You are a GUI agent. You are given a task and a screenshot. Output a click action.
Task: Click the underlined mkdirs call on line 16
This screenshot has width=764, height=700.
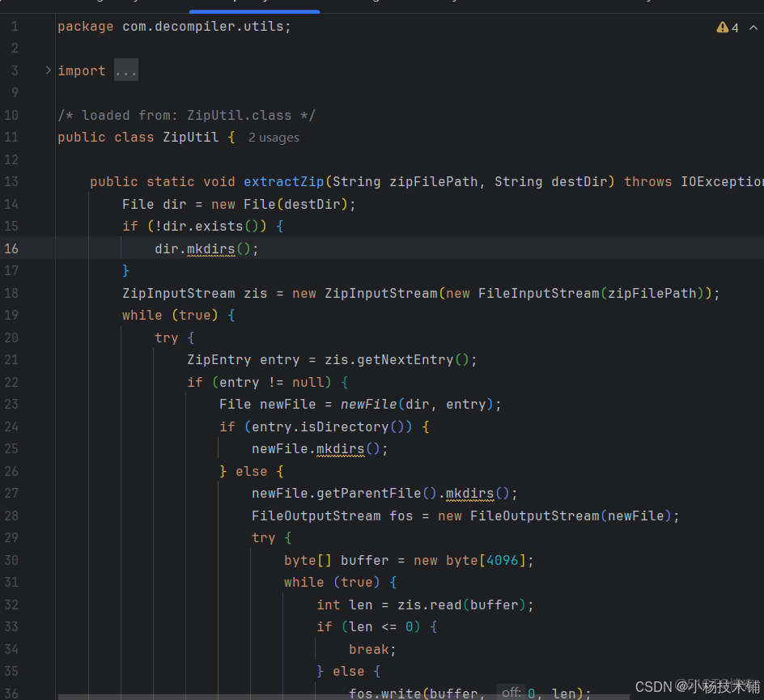(x=210, y=248)
